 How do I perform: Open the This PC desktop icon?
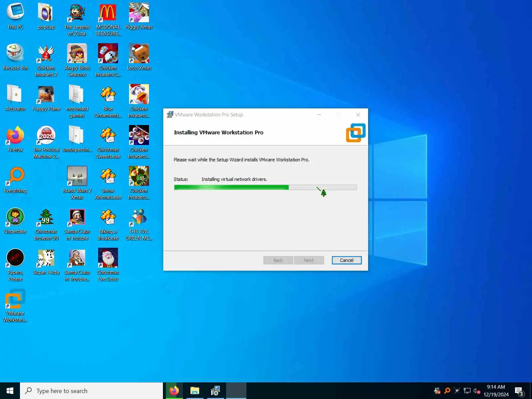pos(15,17)
